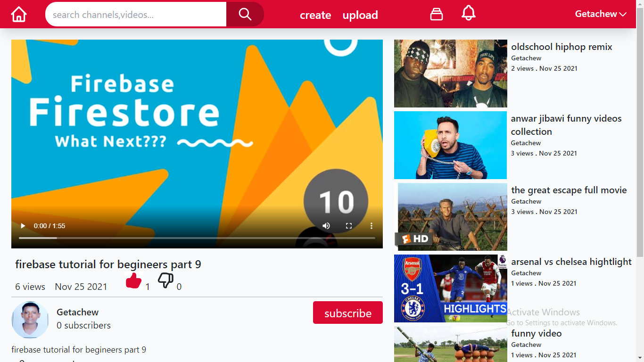Viewport: 644px width, 362px height.
Task: Open the upload menu item
Action: (x=360, y=15)
